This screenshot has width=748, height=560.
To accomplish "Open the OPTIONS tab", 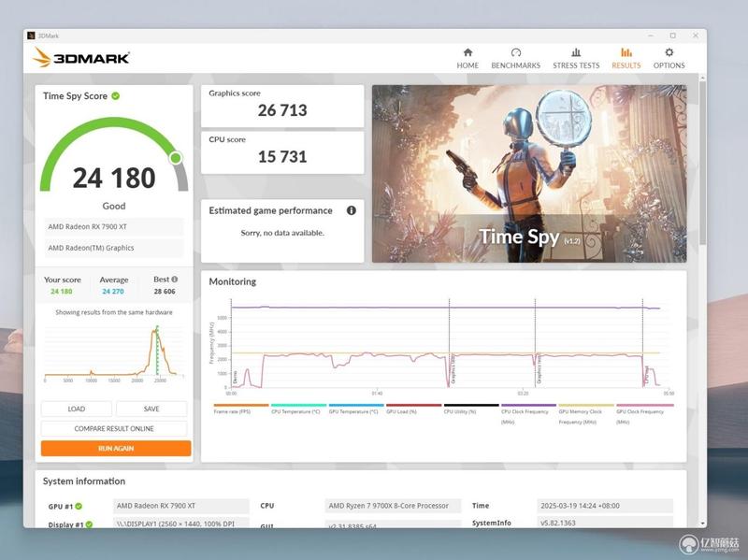I will pos(669,59).
